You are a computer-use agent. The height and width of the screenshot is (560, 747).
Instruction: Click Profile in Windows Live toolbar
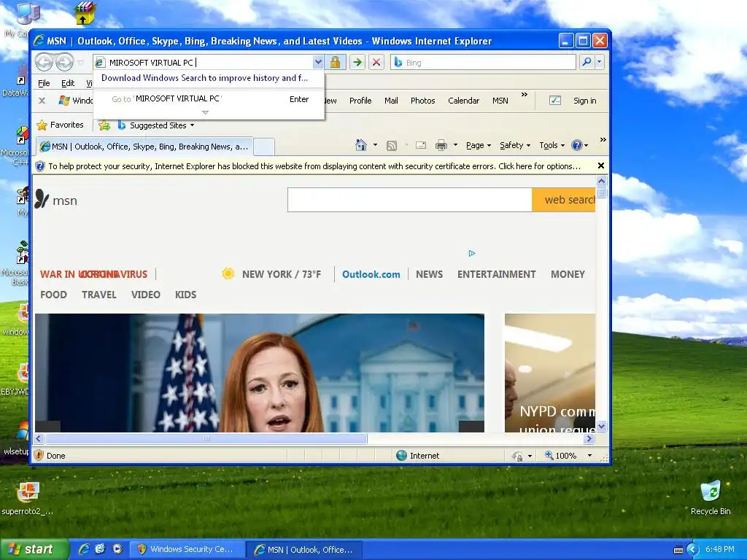coord(360,101)
